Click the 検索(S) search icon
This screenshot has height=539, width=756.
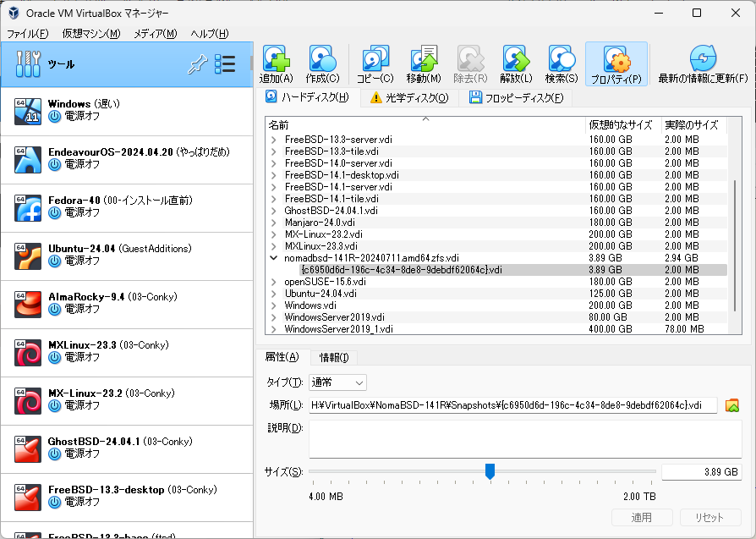[x=562, y=59]
